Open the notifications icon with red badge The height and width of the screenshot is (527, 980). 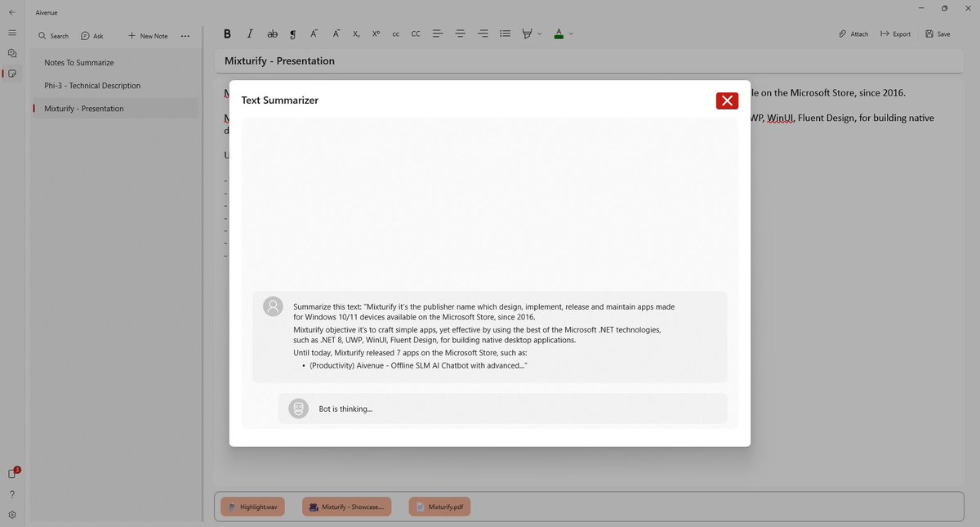[13, 473]
